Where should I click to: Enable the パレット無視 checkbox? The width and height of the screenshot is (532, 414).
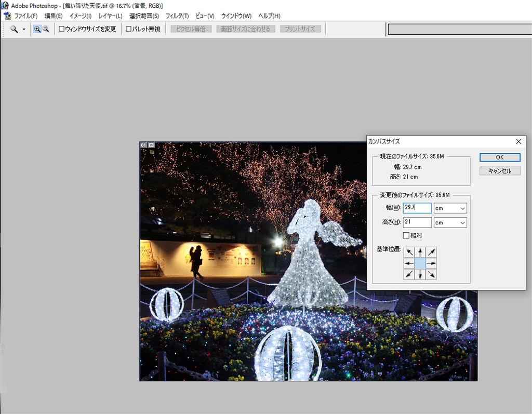point(128,29)
